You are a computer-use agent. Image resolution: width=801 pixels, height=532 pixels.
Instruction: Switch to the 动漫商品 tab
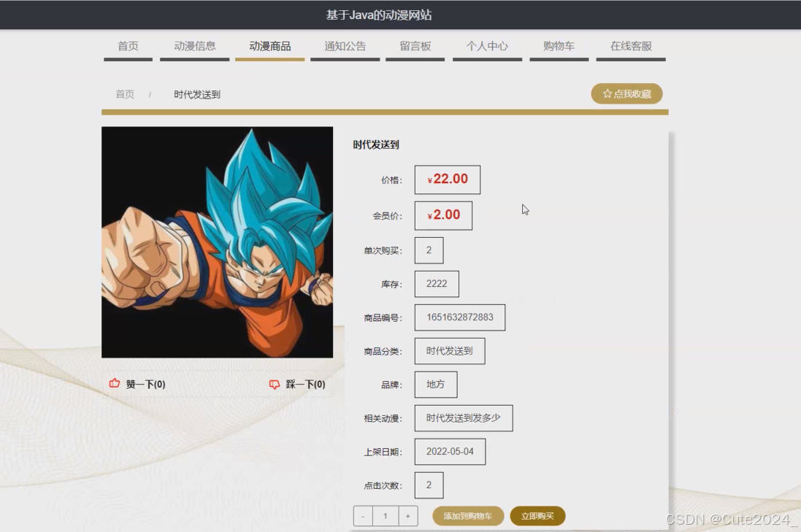(x=270, y=45)
